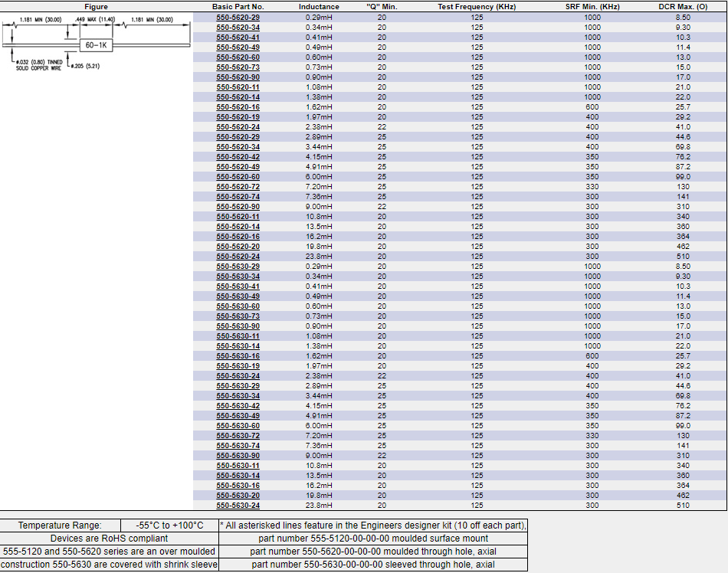This screenshot has height=573, width=728.
Task: Open part number link 550-5630-41
Action: [x=238, y=286]
